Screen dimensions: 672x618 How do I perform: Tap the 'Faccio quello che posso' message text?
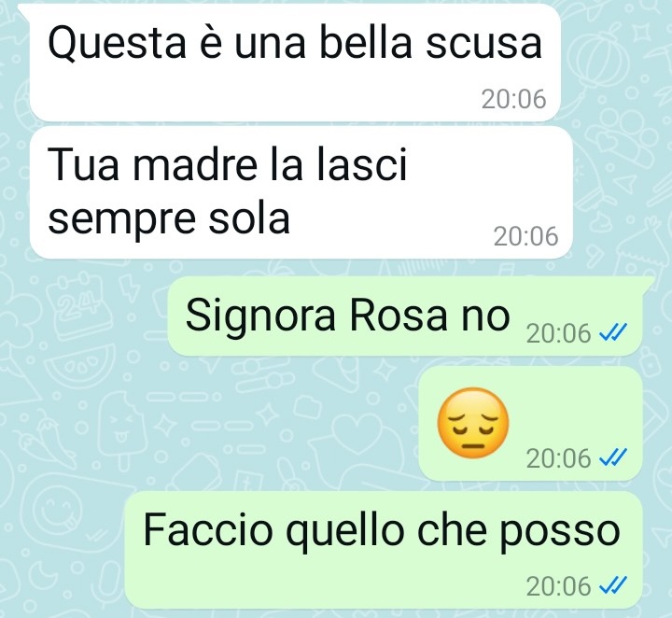[382, 530]
